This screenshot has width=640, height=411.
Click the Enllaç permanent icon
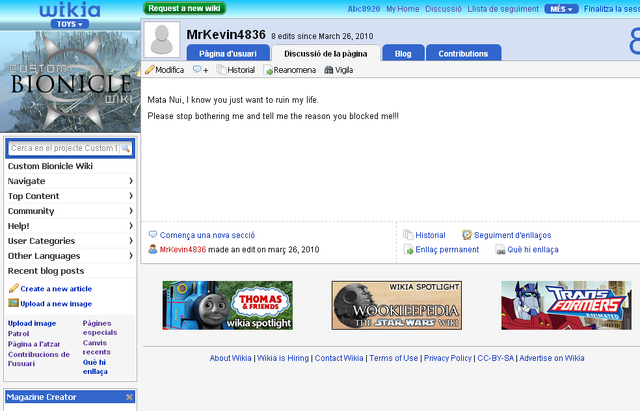click(408, 249)
